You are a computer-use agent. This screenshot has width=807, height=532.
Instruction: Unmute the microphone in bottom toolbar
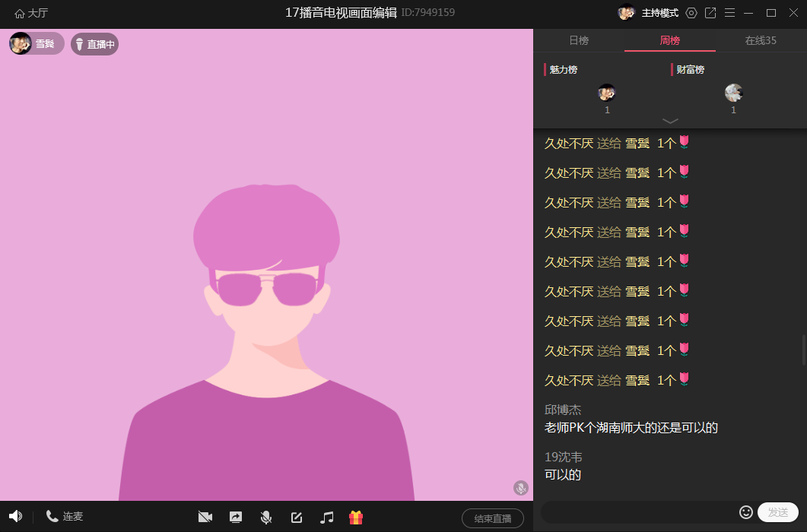click(x=266, y=518)
